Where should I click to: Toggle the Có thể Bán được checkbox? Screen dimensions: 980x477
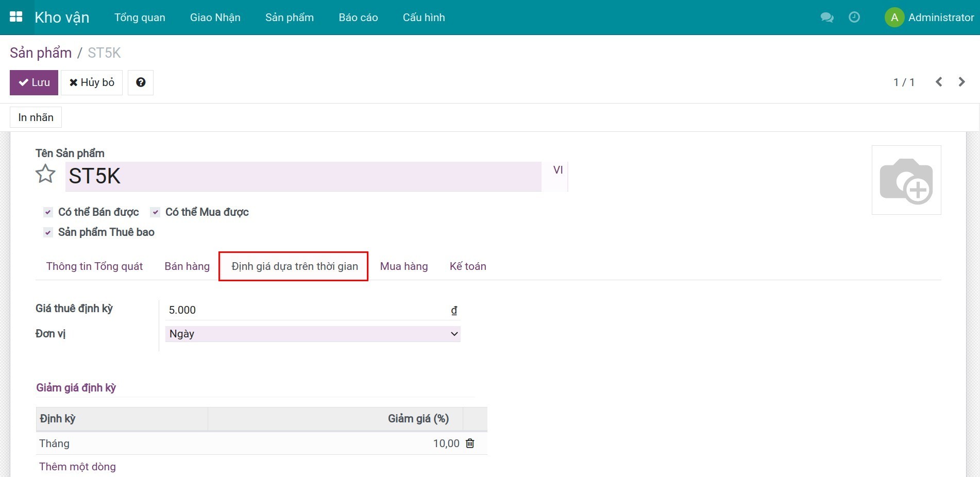click(48, 212)
